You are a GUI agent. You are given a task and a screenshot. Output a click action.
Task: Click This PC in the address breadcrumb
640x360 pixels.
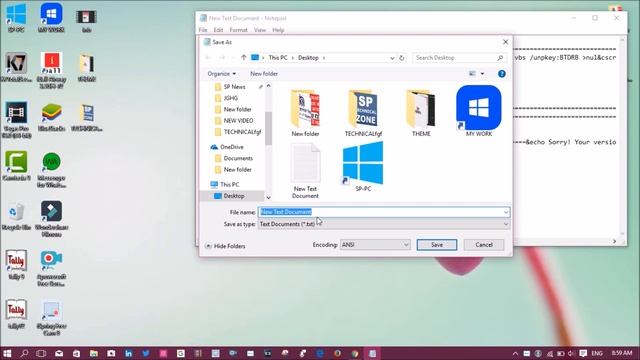tap(278, 58)
